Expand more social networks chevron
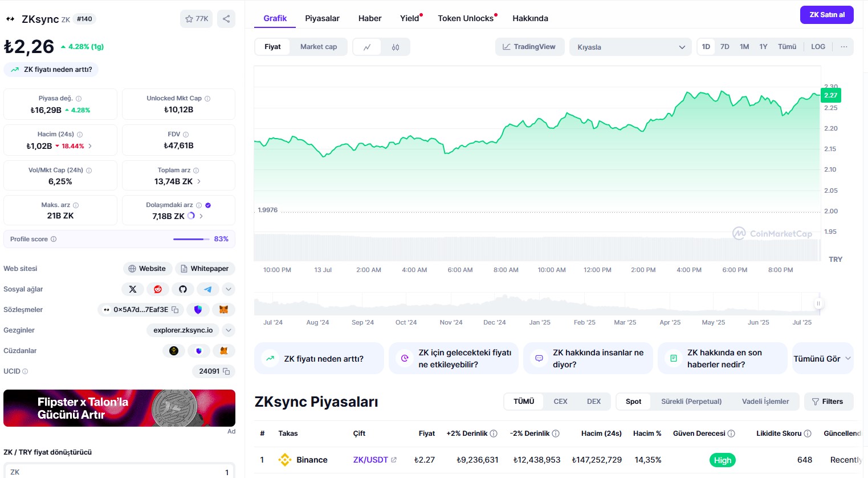The image size is (868, 478). click(x=229, y=289)
